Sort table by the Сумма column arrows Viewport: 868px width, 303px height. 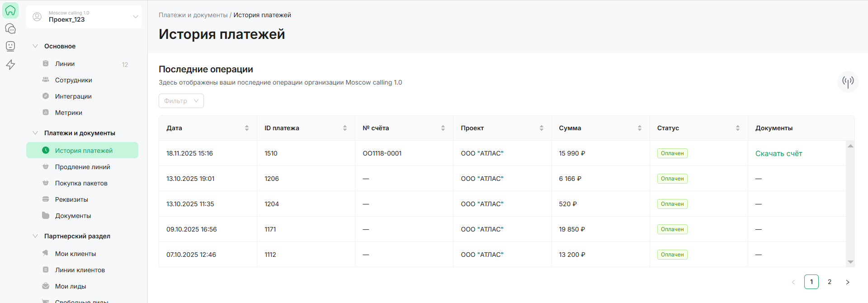click(x=639, y=128)
